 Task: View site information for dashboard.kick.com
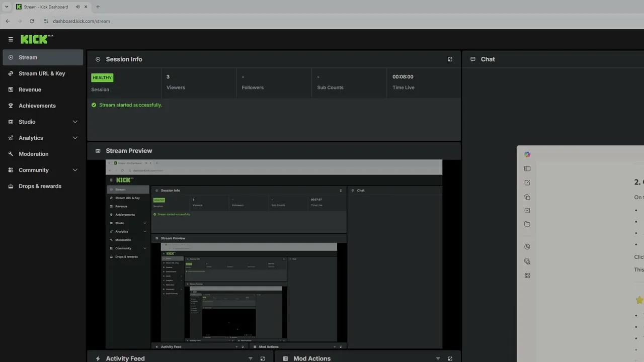pyautogui.click(x=46, y=21)
